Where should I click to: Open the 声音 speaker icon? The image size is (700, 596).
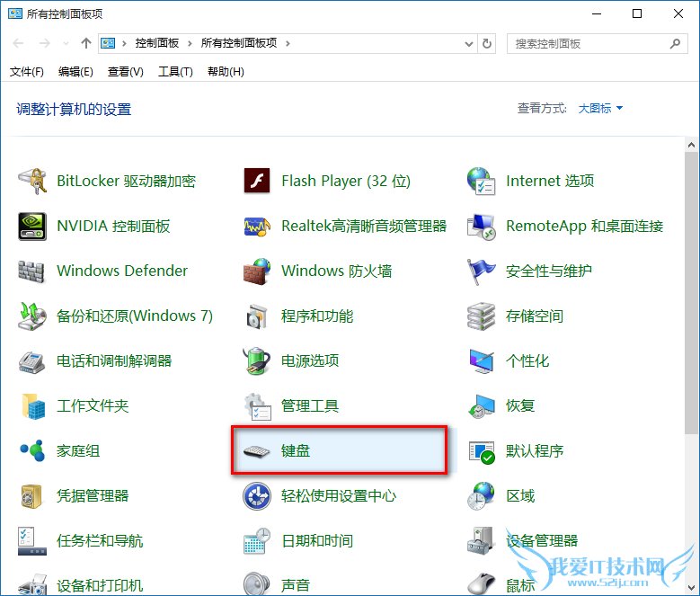(x=257, y=584)
